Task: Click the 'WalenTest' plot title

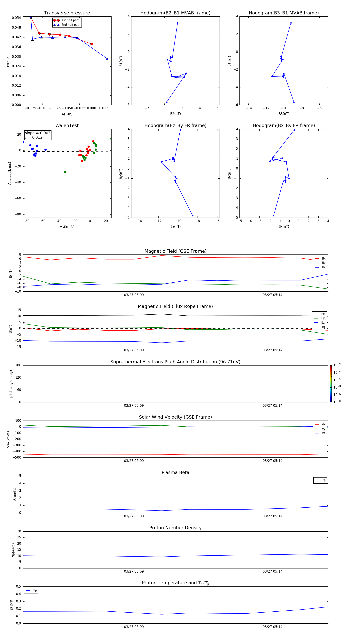Action: click(x=67, y=125)
